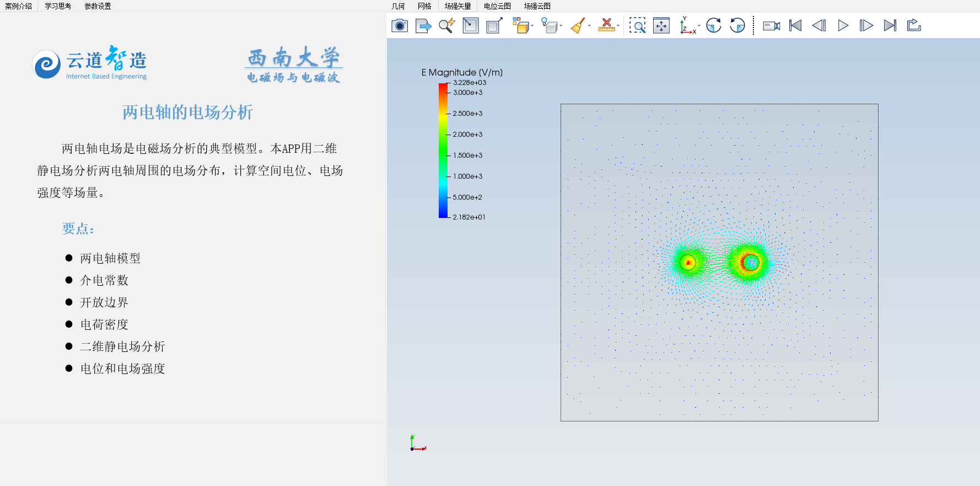
Task: Click the E Magnitude color legend bar
Action: (443, 150)
